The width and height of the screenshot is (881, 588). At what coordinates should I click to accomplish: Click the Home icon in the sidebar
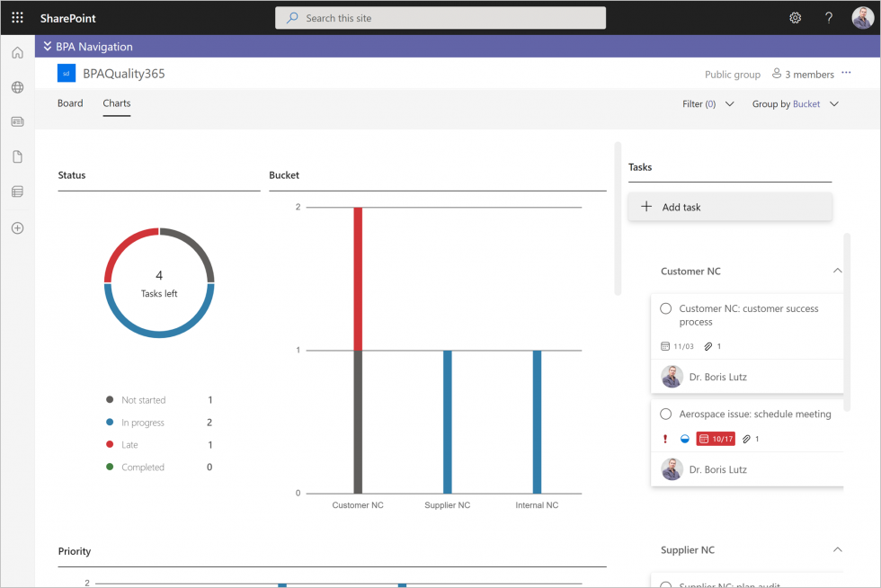[16, 52]
